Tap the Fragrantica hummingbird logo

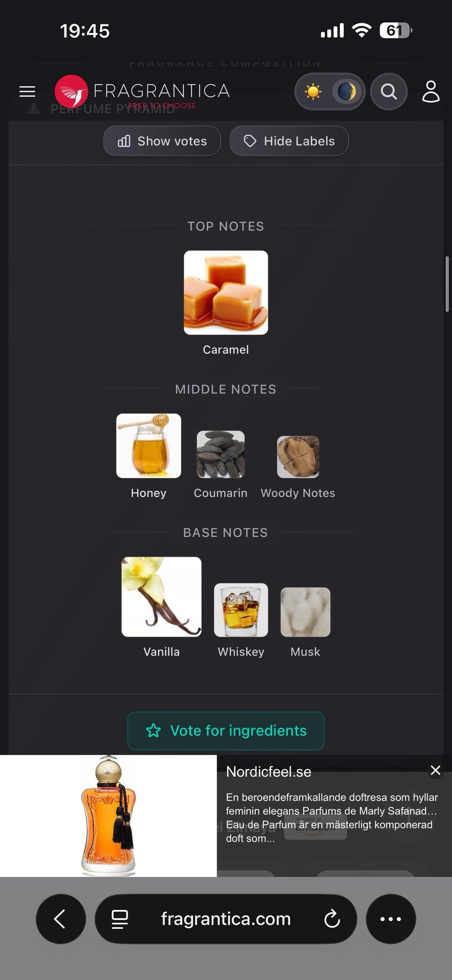[x=71, y=91]
